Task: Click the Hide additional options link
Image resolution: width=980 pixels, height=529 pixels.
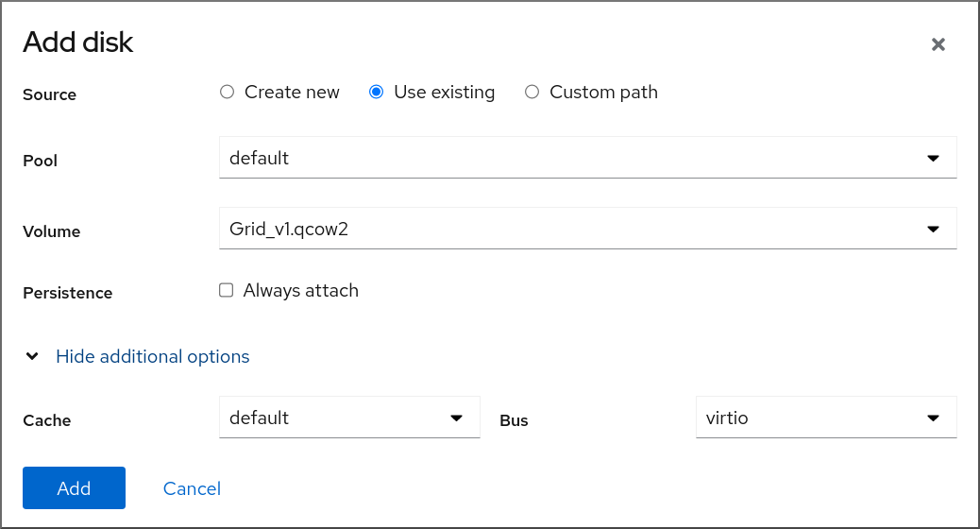Action: pyautogui.click(x=153, y=357)
